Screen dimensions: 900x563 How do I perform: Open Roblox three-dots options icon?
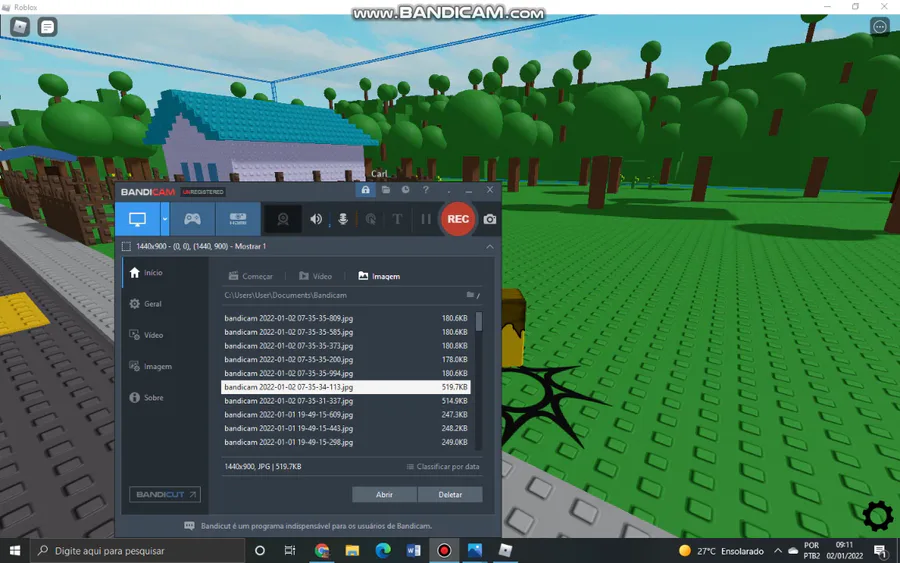coord(879,26)
